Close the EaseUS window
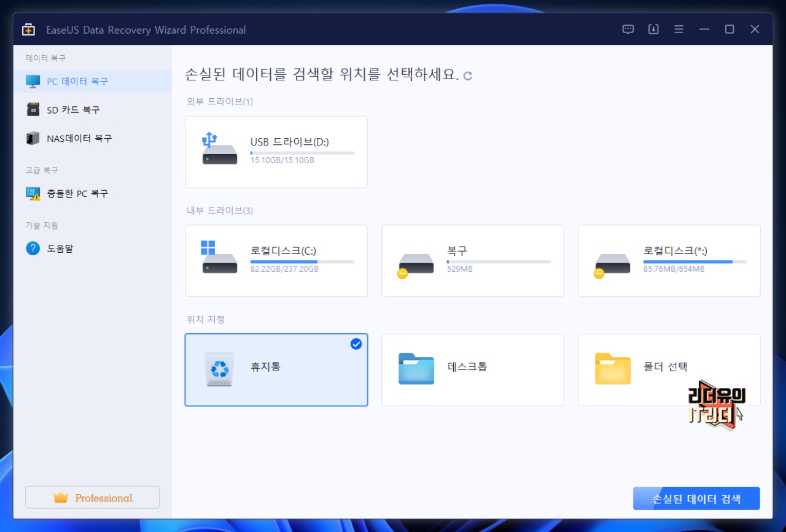This screenshot has height=532, width=786. [755, 29]
